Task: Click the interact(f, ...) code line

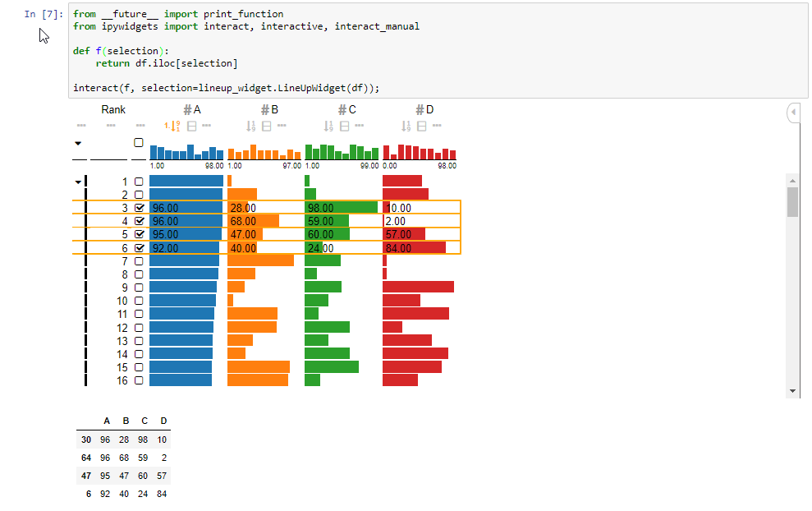Action: [x=227, y=88]
